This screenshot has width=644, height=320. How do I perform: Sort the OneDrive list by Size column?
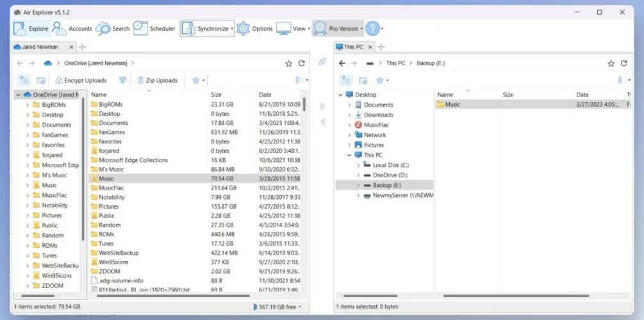217,95
